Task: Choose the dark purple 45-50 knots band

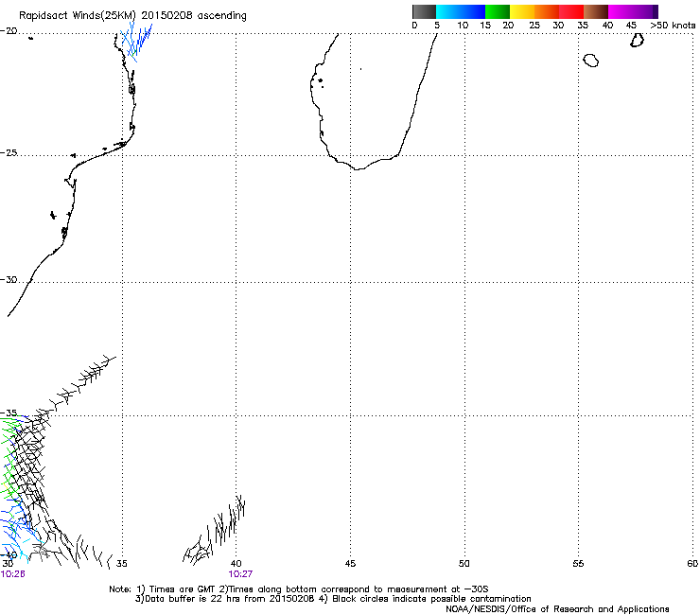Action: click(x=645, y=11)
